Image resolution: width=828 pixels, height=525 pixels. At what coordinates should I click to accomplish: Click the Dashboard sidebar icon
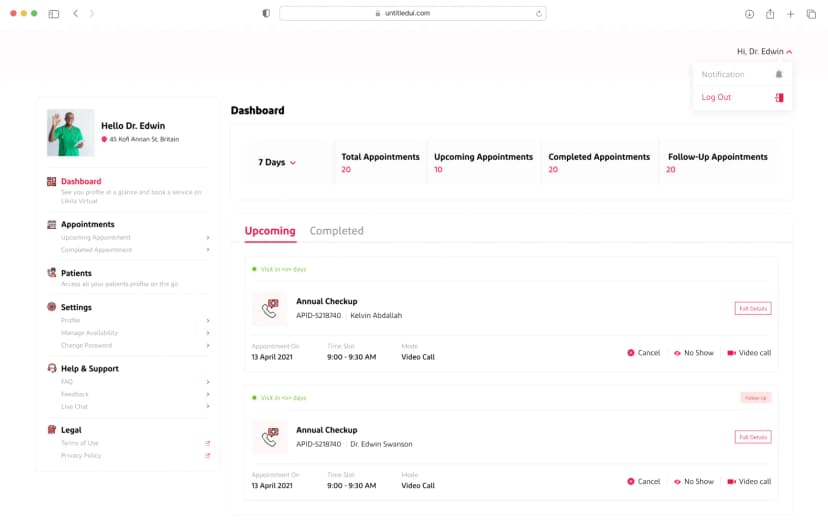tap(51, 181)
